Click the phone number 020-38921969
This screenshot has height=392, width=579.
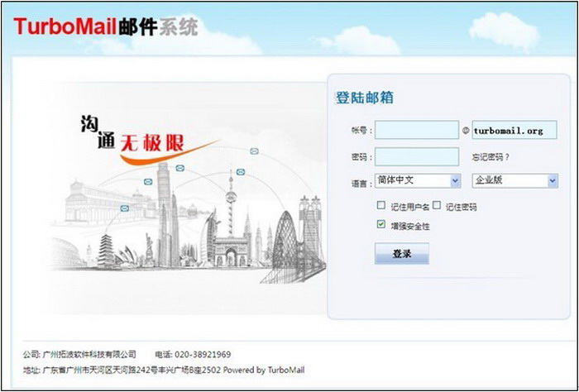[203, 355]
